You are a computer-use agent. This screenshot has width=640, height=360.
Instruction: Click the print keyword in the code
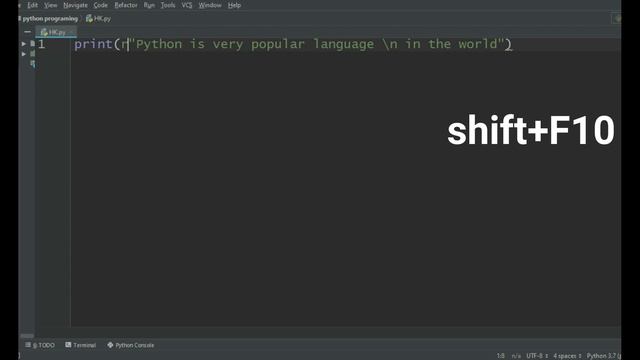(x=93, y=44)
